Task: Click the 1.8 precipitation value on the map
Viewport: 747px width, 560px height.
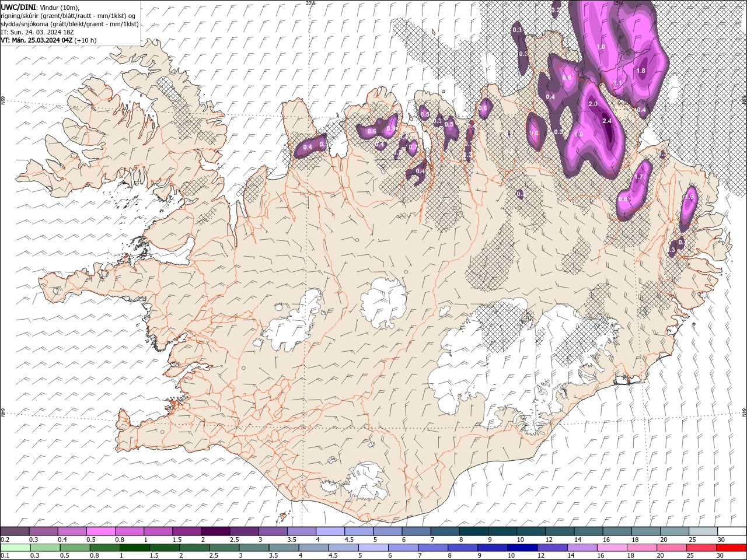Action: (x=641, y=71)
